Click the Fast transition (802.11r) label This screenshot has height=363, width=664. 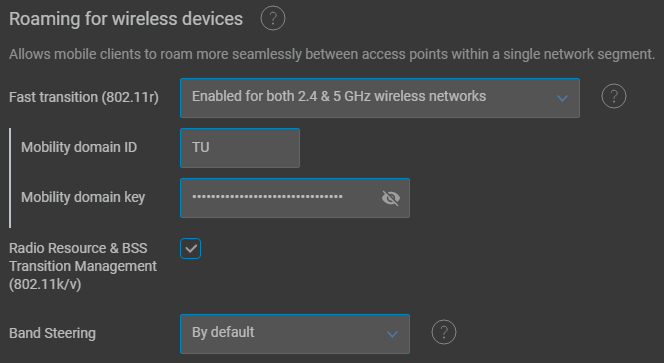tap(84, 97)
